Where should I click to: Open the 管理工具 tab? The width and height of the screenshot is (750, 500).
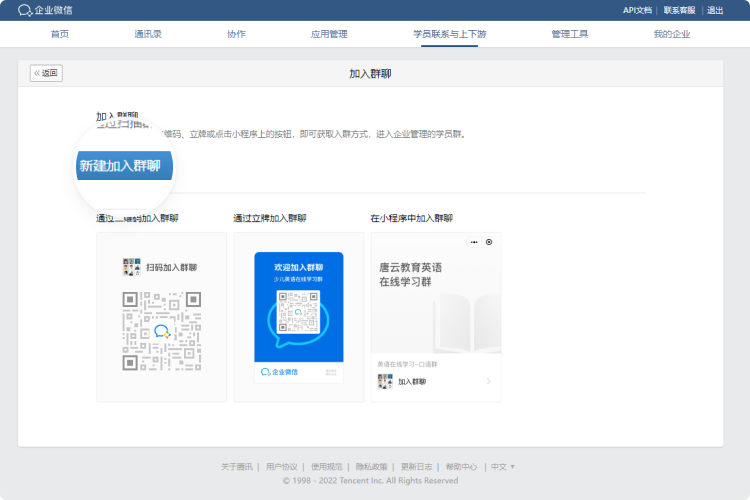click(570, 34)
